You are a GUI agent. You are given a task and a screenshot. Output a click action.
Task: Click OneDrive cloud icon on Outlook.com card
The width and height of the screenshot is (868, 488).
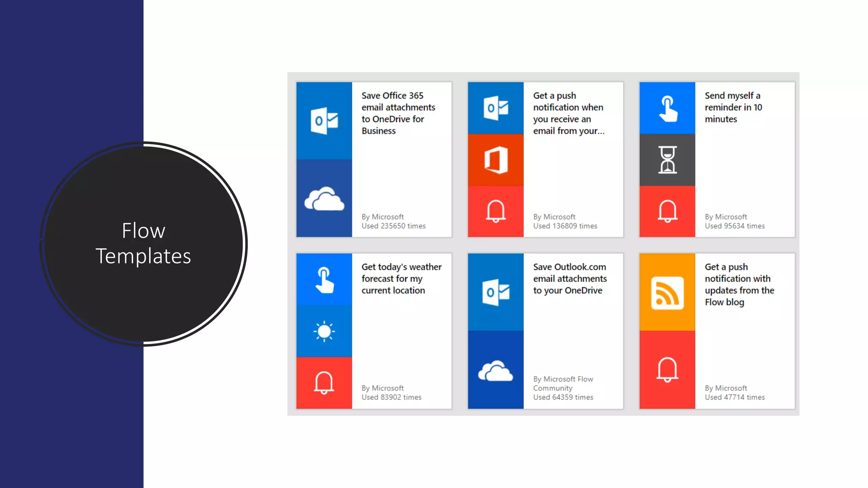pos(496,371)
